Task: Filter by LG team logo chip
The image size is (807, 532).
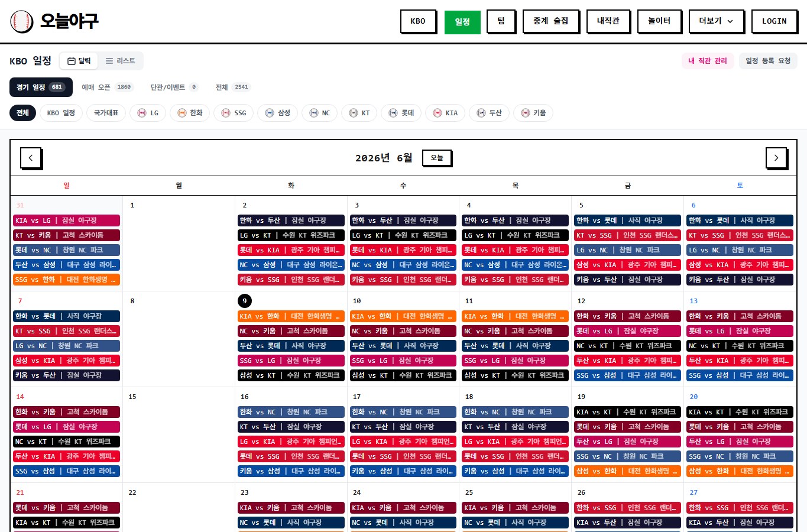Action: [148, 113]
